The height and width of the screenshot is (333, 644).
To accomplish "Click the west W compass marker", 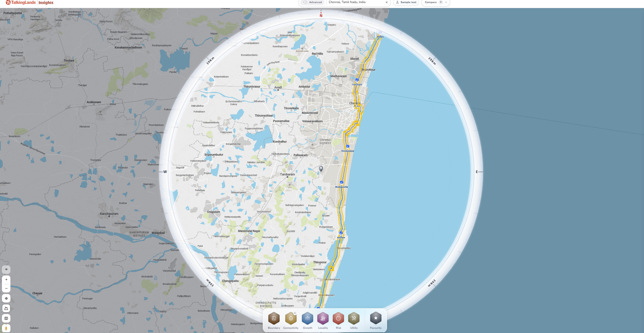I will click(165, 172).
